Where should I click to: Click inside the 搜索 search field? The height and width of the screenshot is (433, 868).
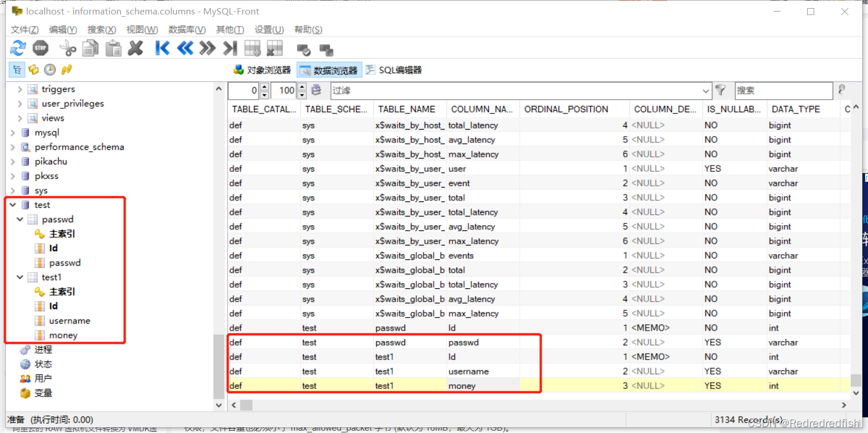coord(784,91)
